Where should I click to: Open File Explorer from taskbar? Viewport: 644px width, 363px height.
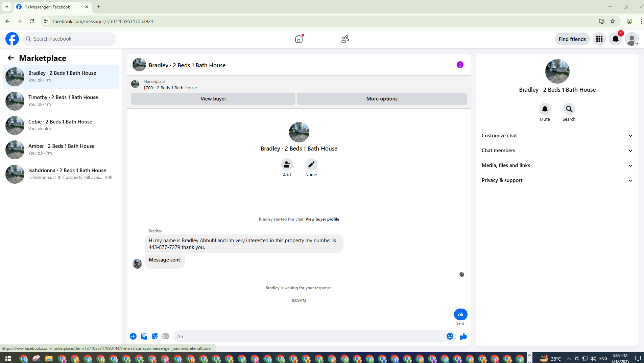pyautogui.click(x=49, y=359)
